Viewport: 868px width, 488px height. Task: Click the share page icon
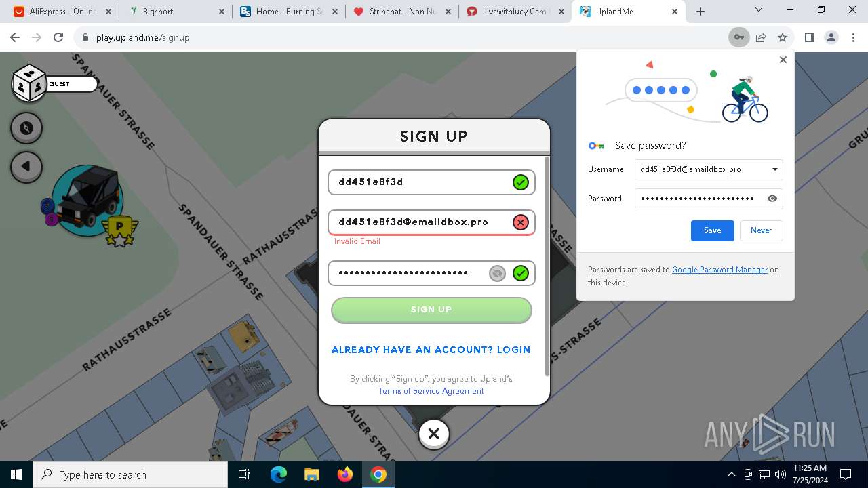pos(761,37)
